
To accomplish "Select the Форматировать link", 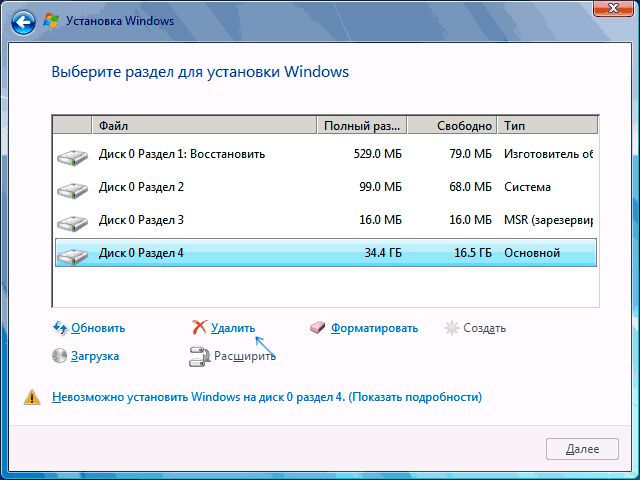I will click(x=374, y=328).
